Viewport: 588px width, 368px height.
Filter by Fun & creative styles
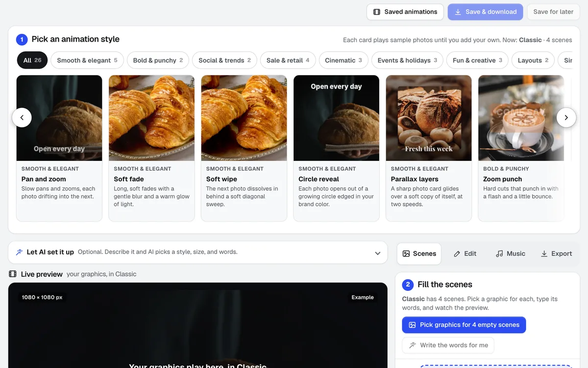coord(477,60)
